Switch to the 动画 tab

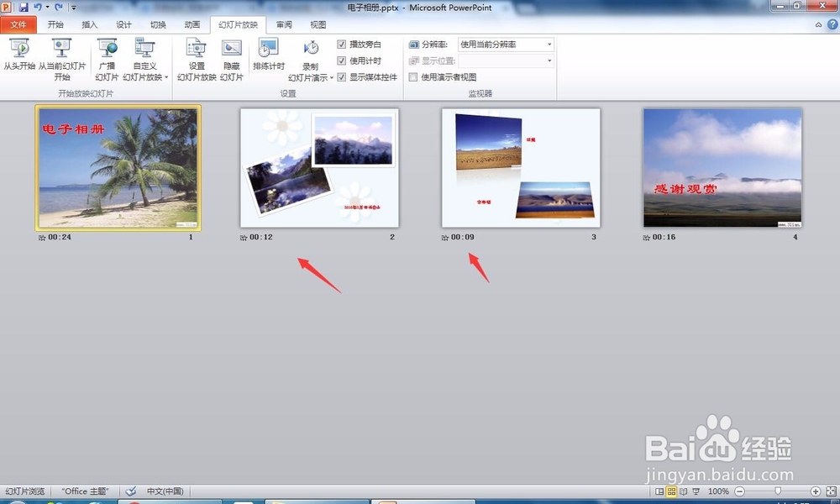(192, 24)
